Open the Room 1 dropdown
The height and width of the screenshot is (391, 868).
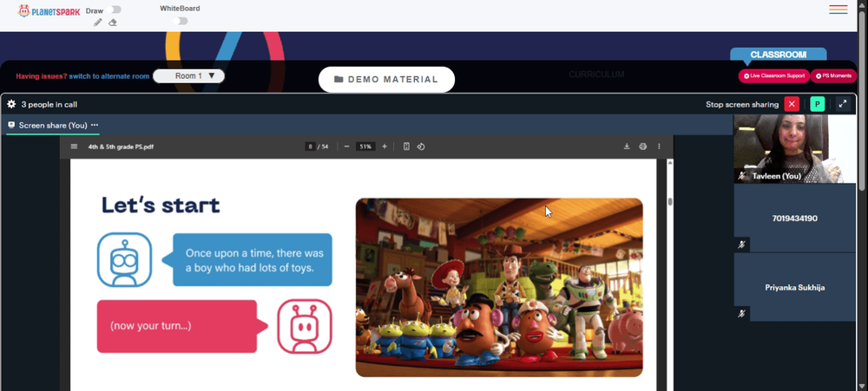[x=188, y=76]
